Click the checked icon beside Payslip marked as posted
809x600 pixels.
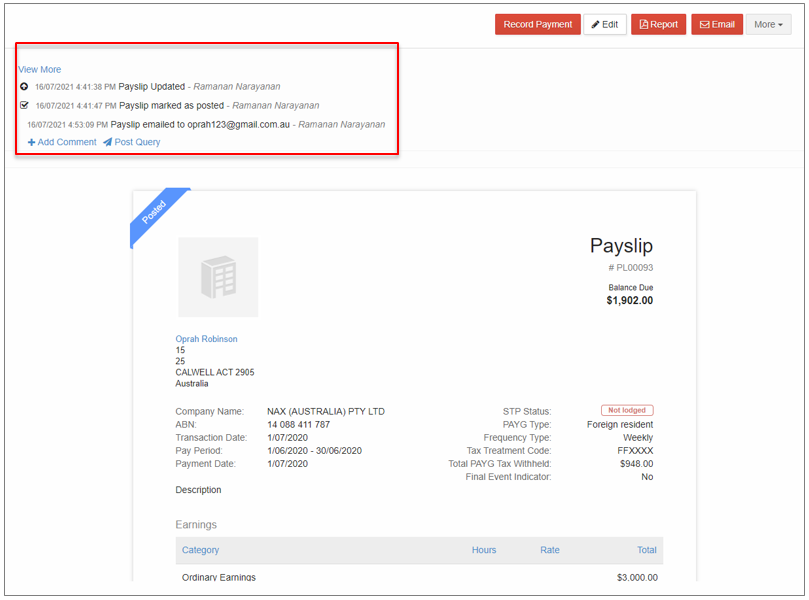pyautogui.click(x=24, y=105)
